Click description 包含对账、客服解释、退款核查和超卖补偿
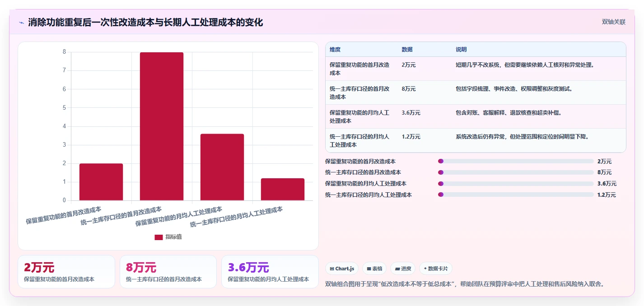Screen dimensions: 644x306 [x=509, y=113]
